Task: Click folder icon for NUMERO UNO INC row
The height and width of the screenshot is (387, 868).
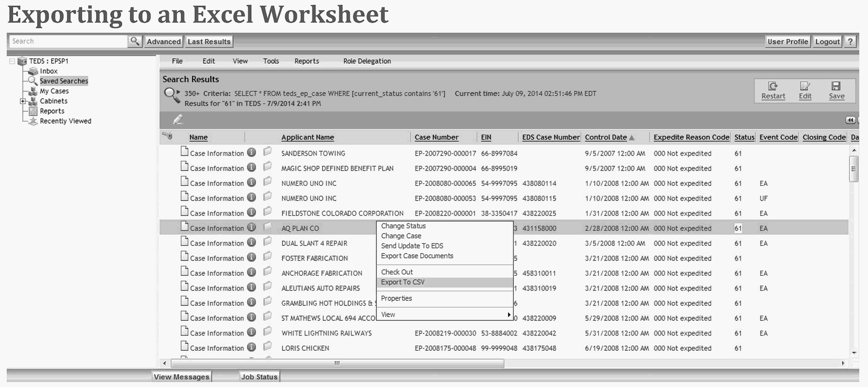Action: (267, 182)
